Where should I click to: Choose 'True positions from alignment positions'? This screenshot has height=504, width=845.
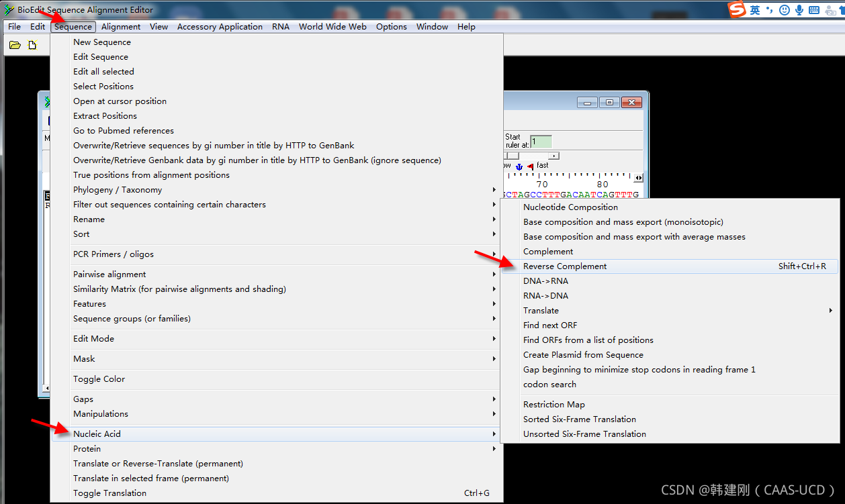click(x=276, y=175)
